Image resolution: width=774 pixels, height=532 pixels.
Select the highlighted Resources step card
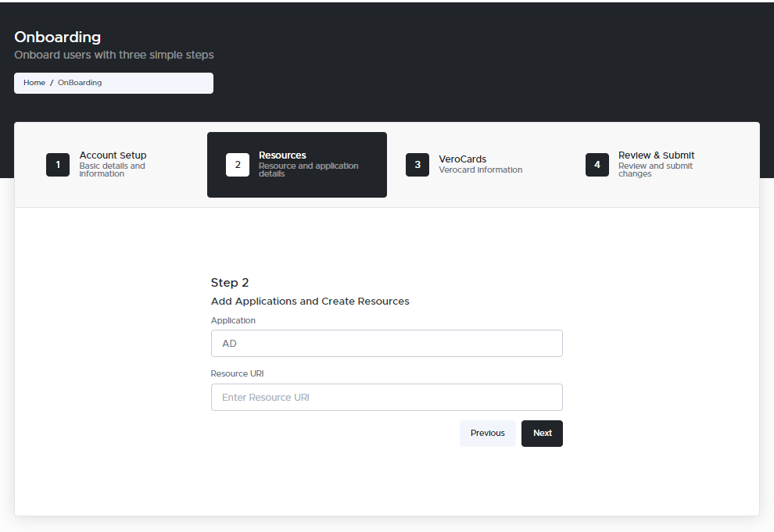[x=297, y=165]
